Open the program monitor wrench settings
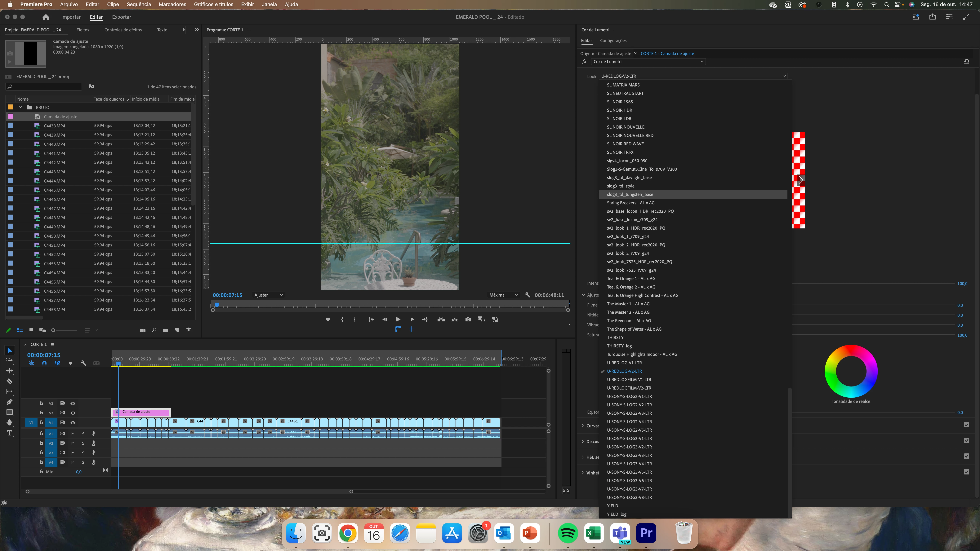 pos(527,295)
